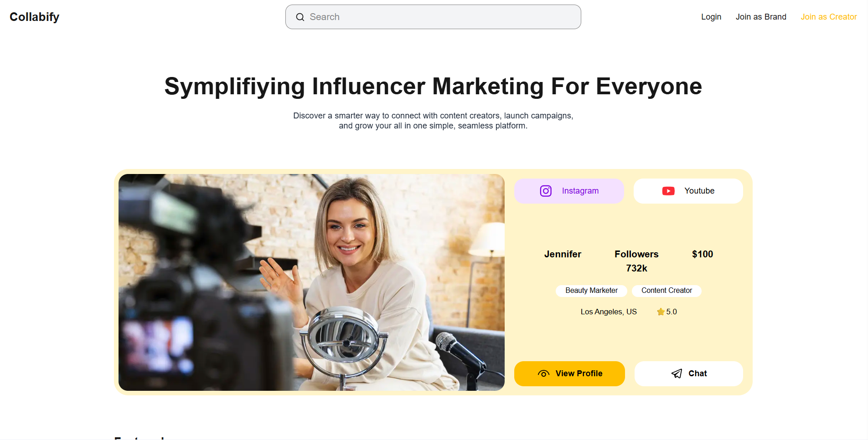Click the Collabify logo
This screenshot has width=868, height=440.
pyautogui.click(x=35, y=17)
